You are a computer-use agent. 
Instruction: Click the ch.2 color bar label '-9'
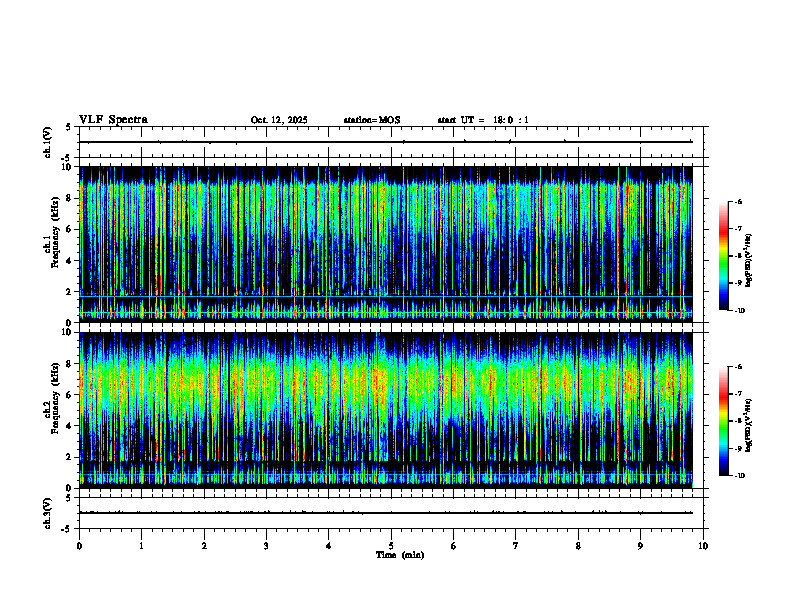[738, 448]
